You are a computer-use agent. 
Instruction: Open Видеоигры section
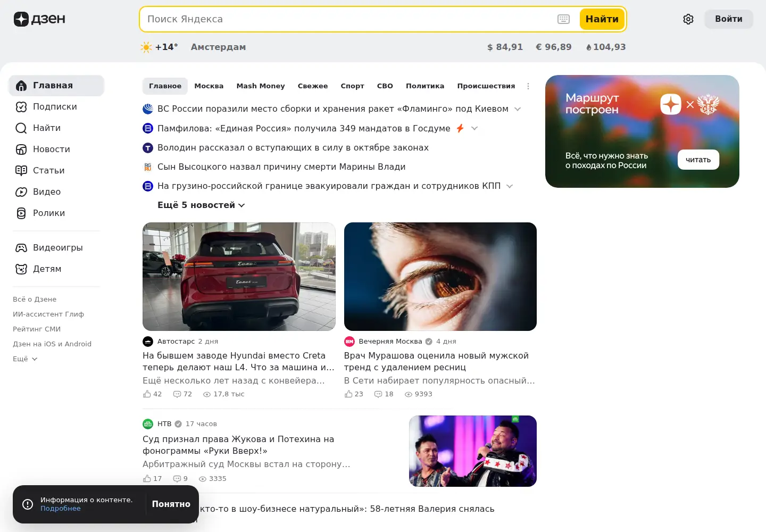coord(56,248)
